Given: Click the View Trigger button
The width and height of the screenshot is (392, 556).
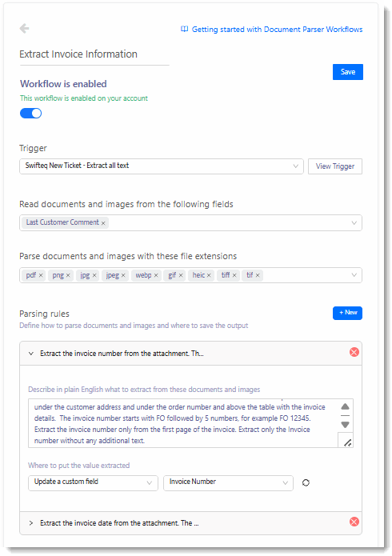Looking at the screenshot, I should [335, 166].
